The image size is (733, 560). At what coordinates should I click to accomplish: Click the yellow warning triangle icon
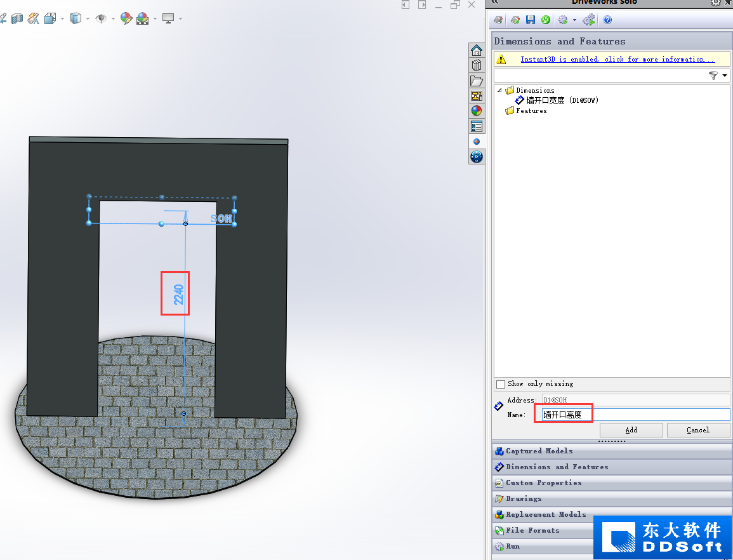pos(501,60)
